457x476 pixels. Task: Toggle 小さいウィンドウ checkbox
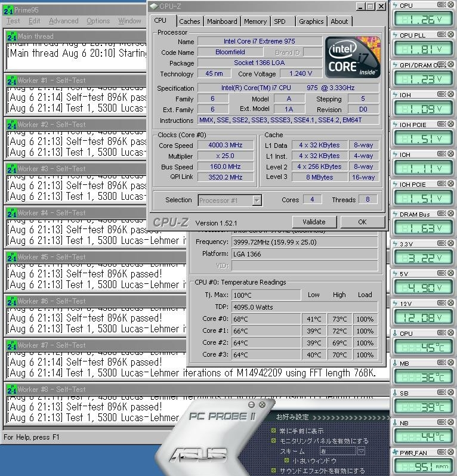(286, 460)
